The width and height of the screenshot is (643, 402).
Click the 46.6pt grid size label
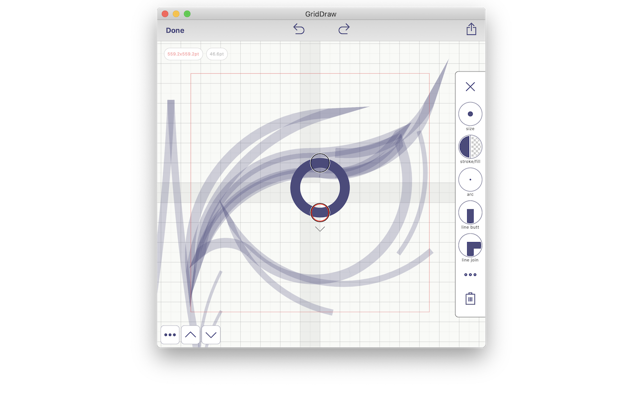tap(217, 54)
